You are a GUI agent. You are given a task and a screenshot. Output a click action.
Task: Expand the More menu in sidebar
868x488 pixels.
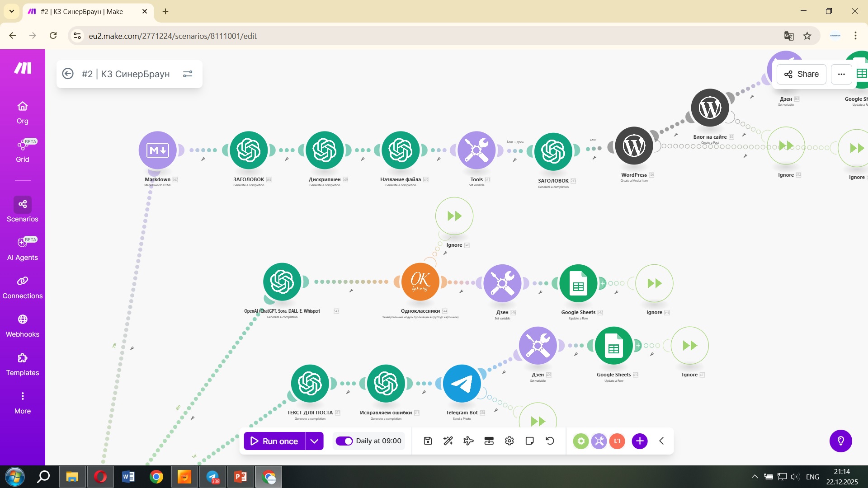pos(23,403)
